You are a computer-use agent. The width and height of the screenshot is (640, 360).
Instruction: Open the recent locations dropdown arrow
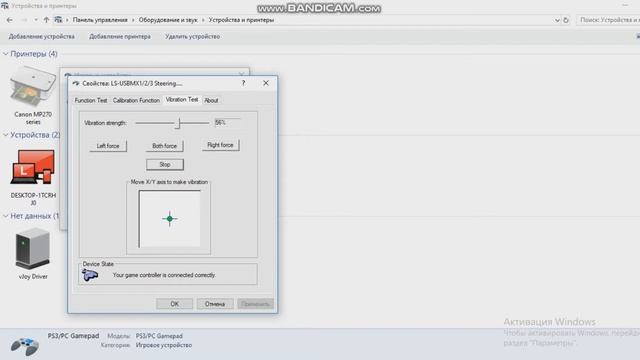click(x=36, y=20)
